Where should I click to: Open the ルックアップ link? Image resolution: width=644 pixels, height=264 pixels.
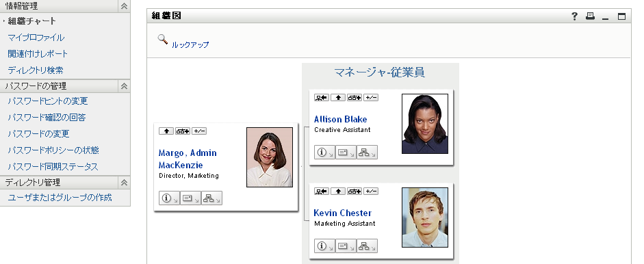(190, 44)
